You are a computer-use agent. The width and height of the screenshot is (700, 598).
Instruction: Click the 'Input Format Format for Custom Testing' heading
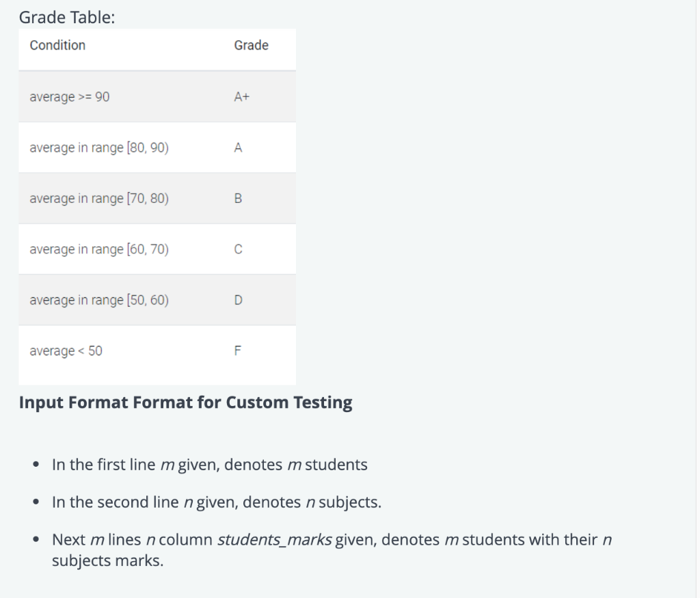[x=186, y=403]
